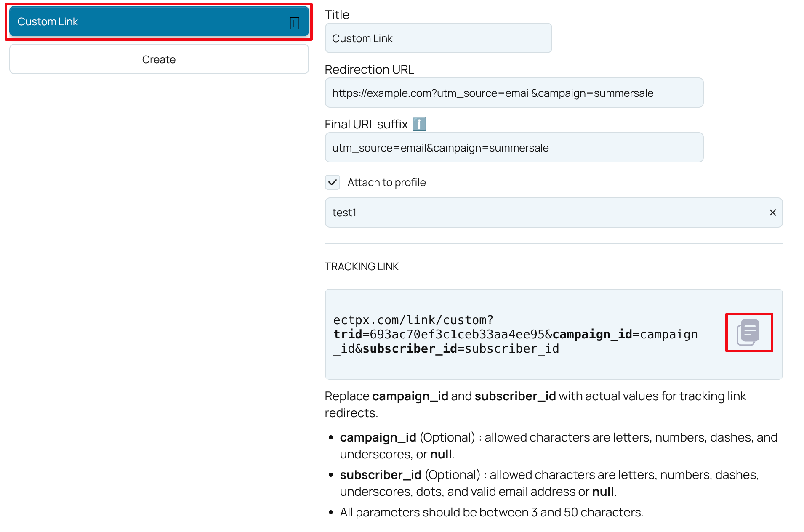Click the blue info badge near Final URL suffix
Screen dimensions: 804x532
point(420,124)
